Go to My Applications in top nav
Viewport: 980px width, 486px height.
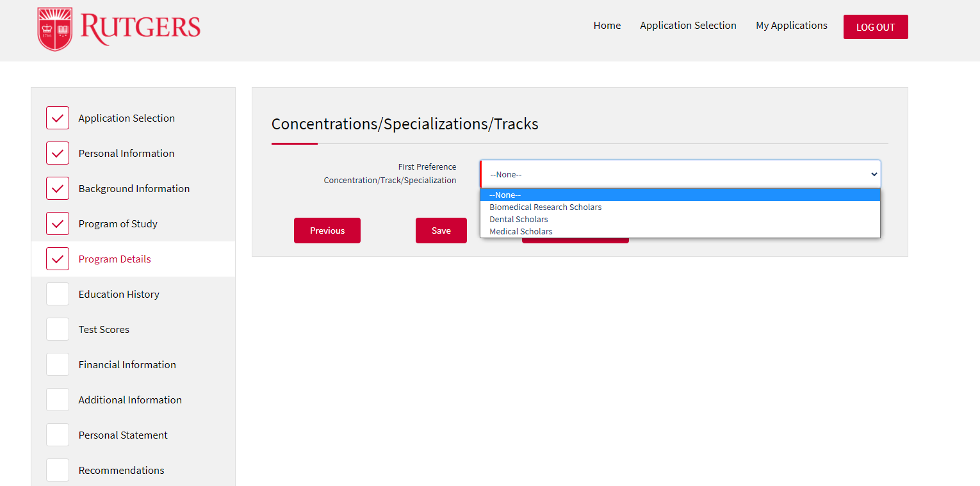791,26
